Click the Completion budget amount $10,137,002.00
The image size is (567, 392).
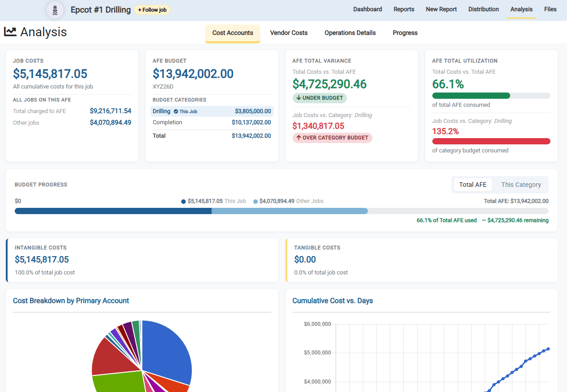click(x=251, y=122)
